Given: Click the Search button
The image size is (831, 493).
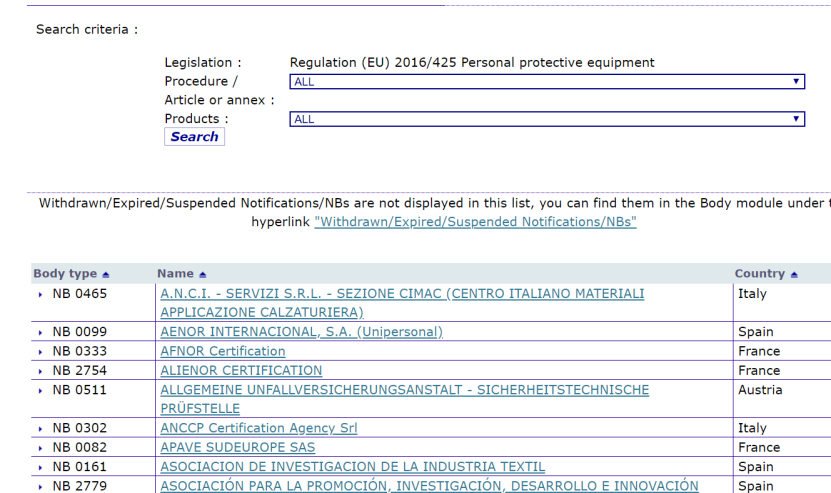Looking at the screenshot, I should [x=195, y=137].
